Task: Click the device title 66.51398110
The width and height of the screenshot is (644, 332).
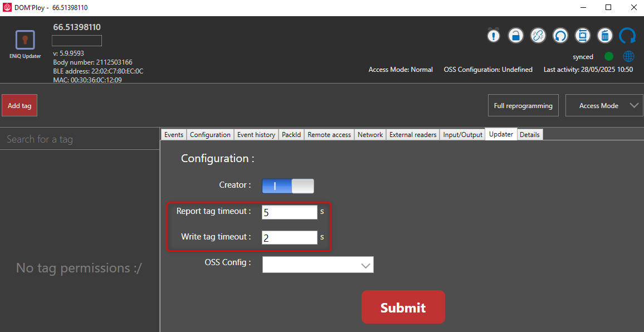Action: (77, 27)
